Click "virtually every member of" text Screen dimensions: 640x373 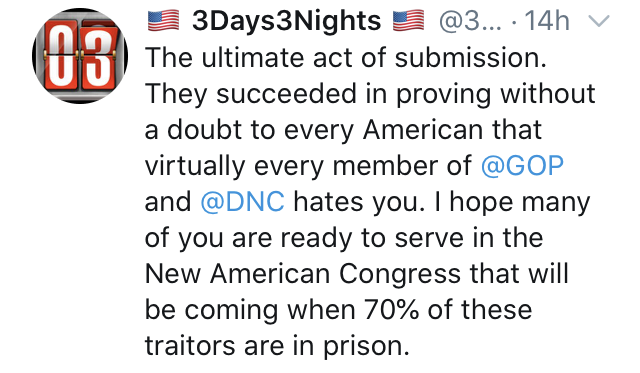pyautogui.click(x=308, y=166)
